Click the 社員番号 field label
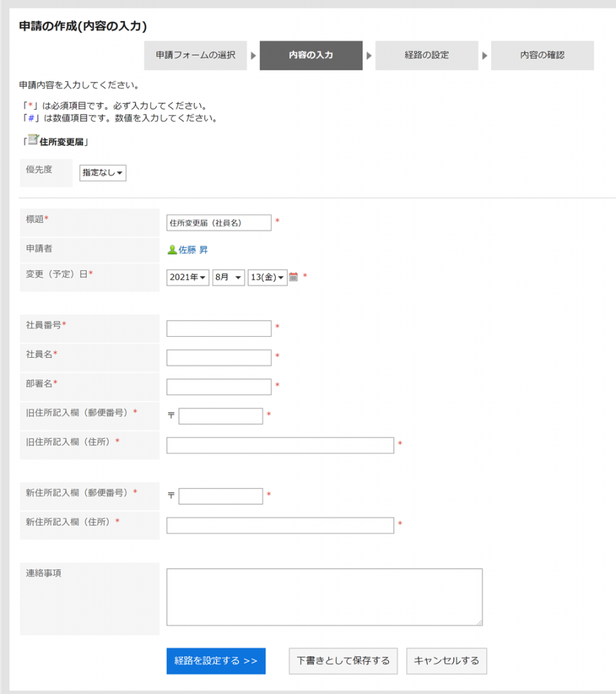 (x=46, y=325)
